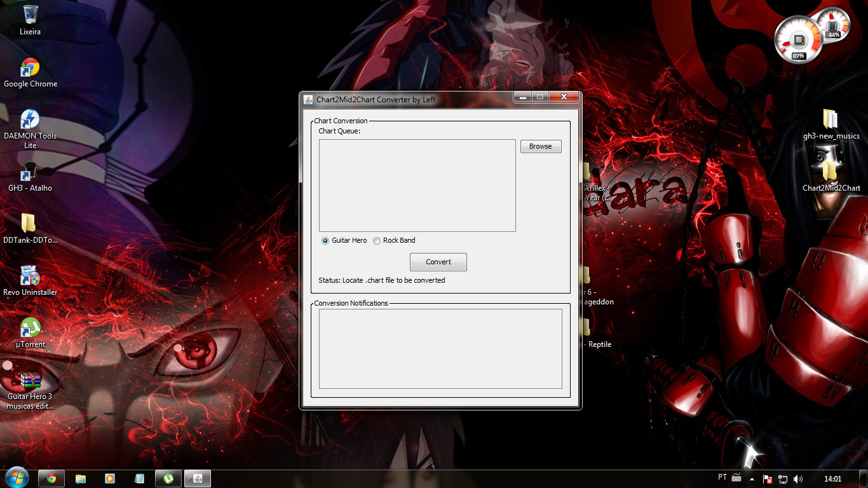
Task: Select the DDTank-DDTo... folder icon
Action: [x=30, y=229]
